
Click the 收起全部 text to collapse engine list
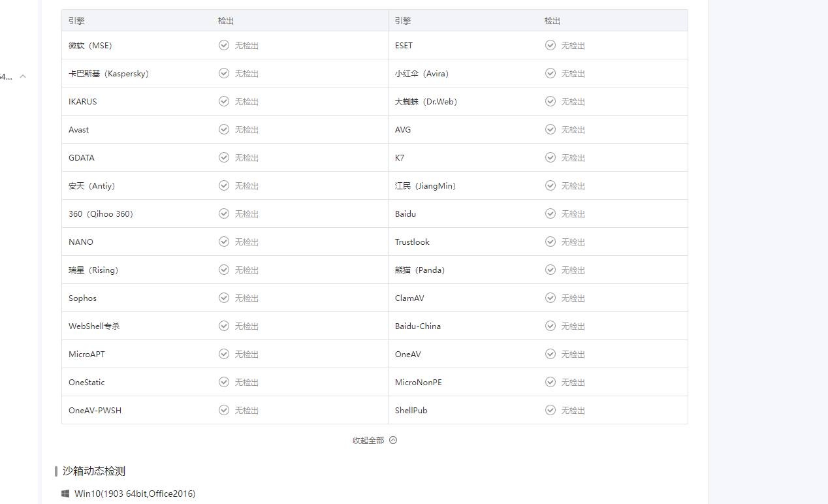click(368, 440)
